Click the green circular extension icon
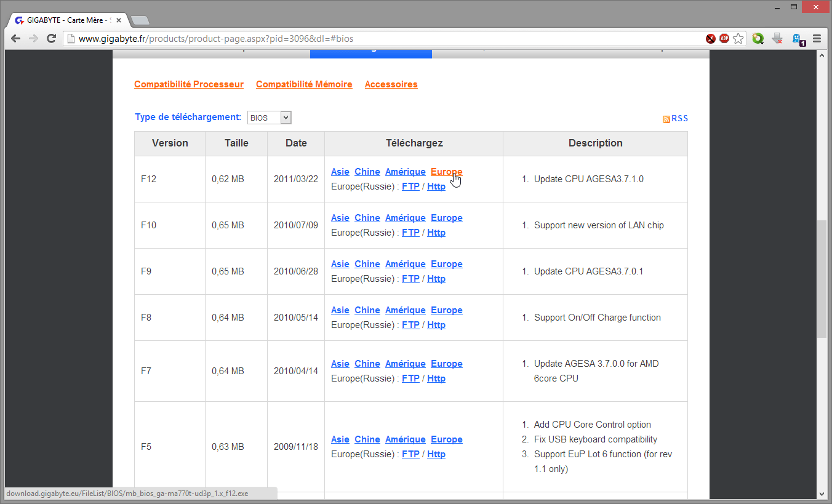 (758, 38)
